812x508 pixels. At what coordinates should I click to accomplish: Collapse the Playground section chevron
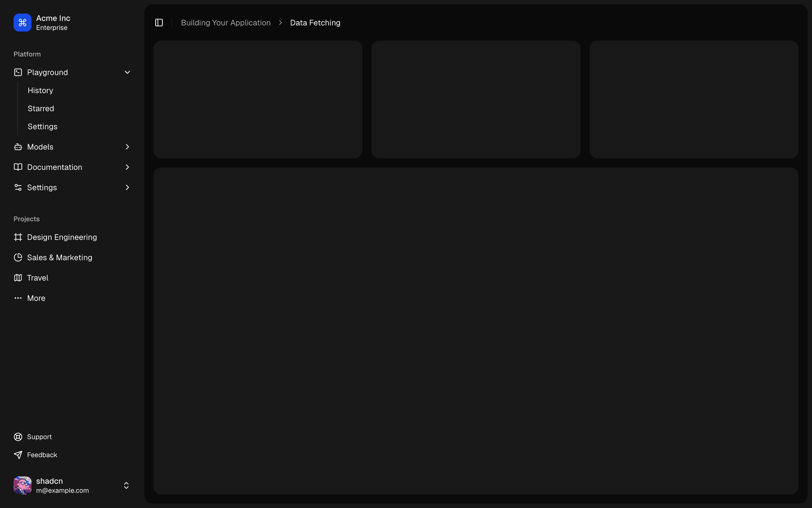[127, 72]
